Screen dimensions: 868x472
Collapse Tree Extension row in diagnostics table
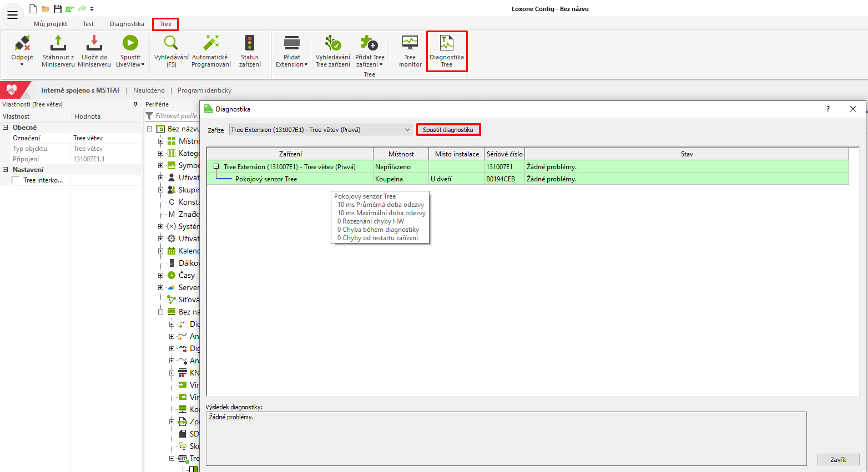[216, 166]
